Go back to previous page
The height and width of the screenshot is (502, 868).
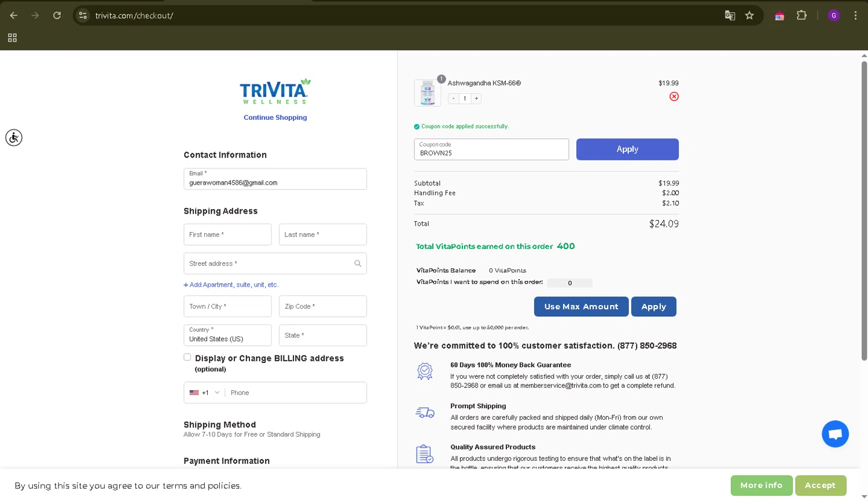pyautogui.click(x=14, y=16)
